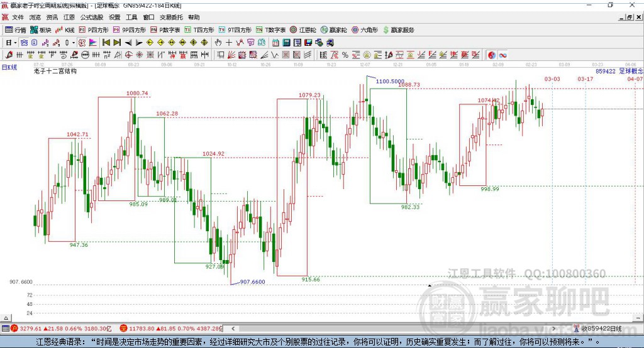Click the black right-arrow step button

coord(139,42)
